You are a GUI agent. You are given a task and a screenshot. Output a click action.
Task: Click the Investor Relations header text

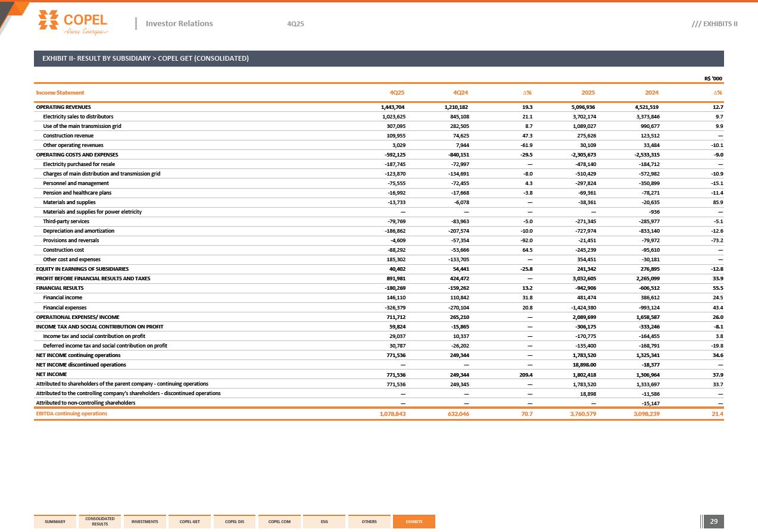coord(179,24)
